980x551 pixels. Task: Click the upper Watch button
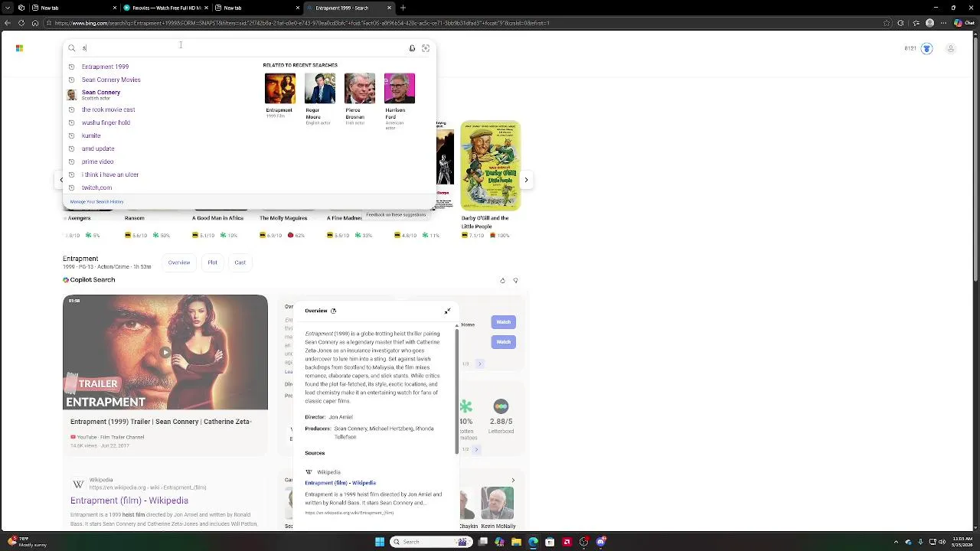[x=503, y=322]
